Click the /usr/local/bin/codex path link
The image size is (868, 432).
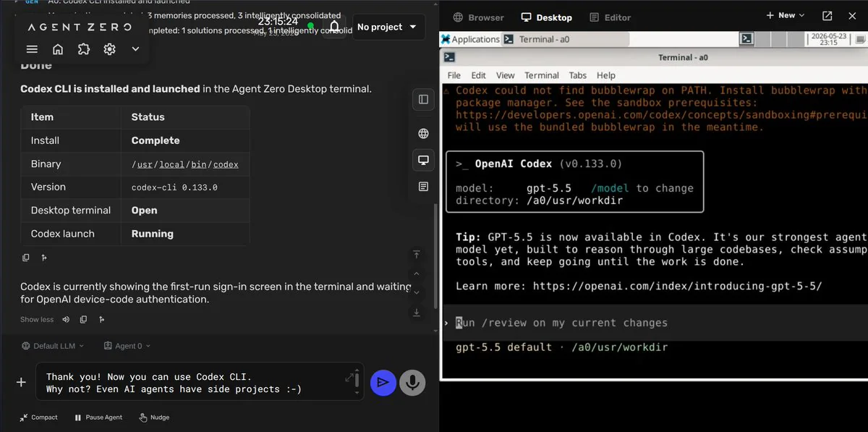point(184,164)
